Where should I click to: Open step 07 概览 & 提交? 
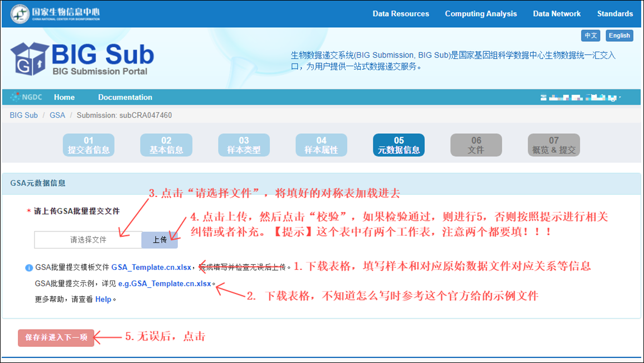coord(553,144)
